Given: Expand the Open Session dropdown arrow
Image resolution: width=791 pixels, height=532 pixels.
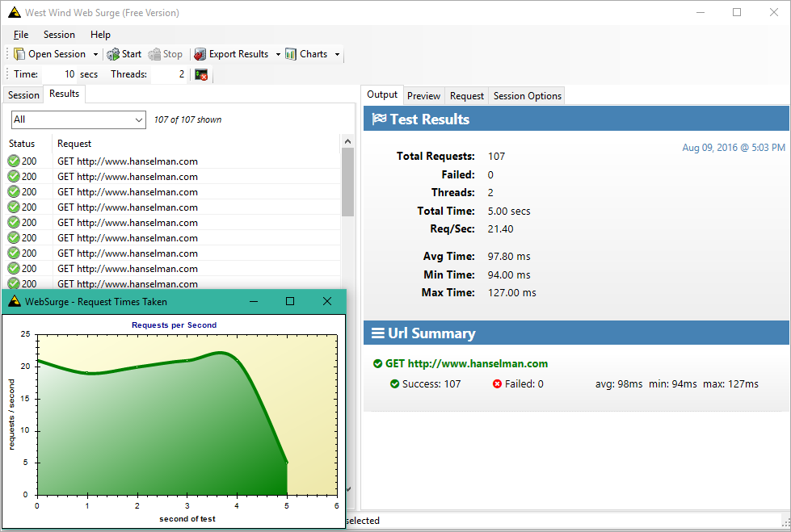Looking at the screenshot, I should pos(95,54).
